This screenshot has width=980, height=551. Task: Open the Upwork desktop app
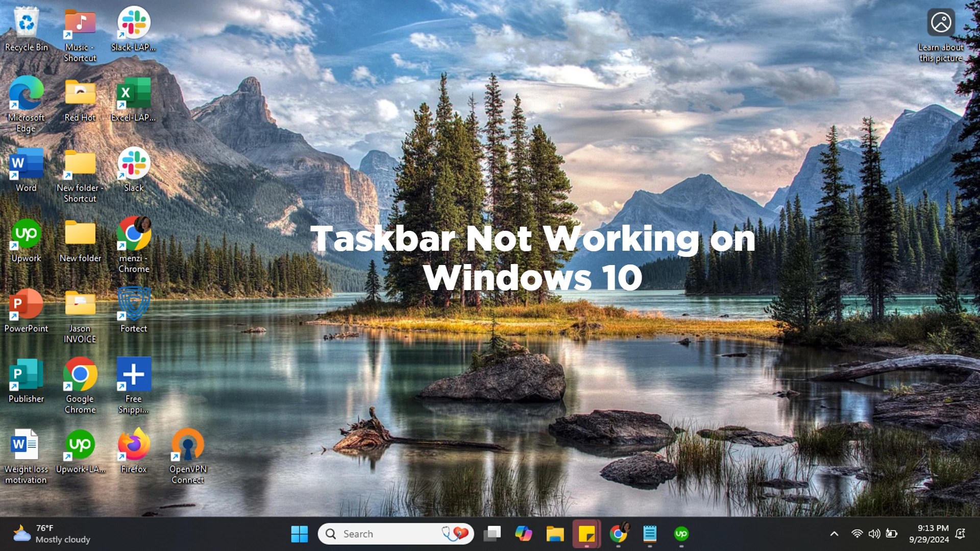coord(26,235)
